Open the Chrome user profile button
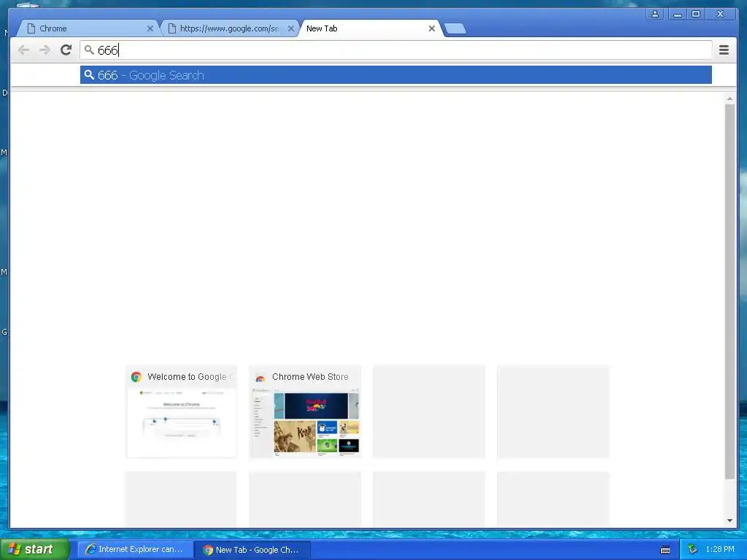 click(655, 14)
